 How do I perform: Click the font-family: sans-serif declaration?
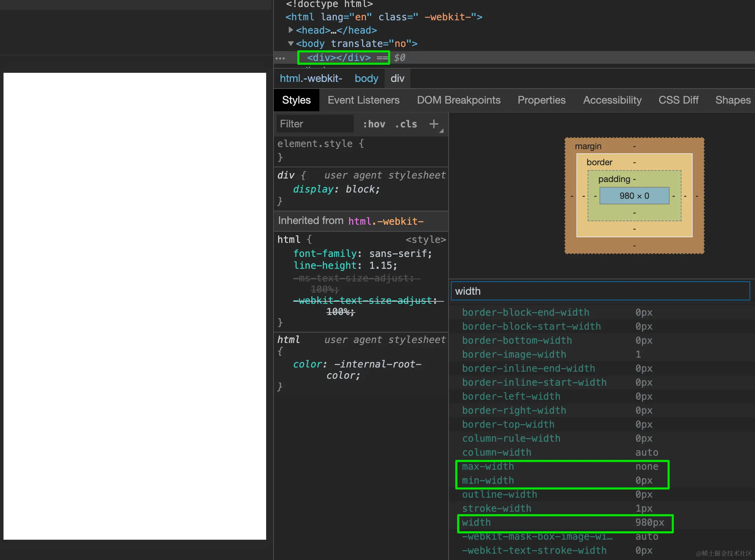[x=362, y=254]
